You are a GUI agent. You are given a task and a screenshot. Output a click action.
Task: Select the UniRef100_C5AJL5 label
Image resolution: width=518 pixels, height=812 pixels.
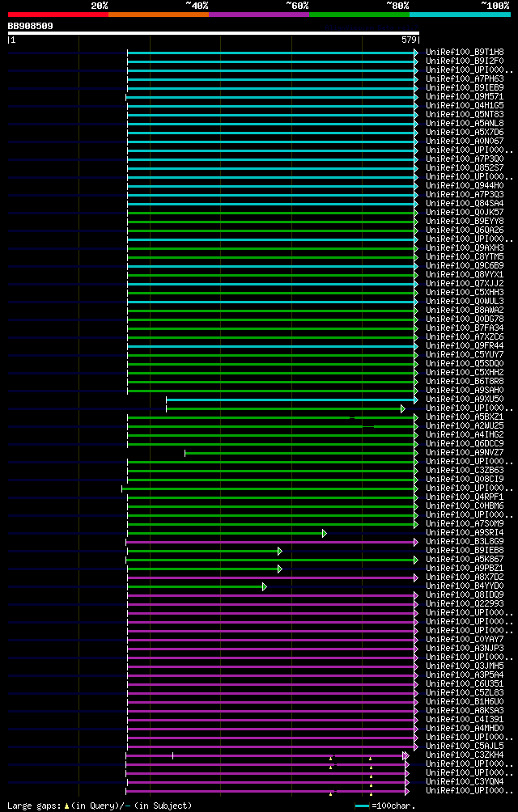[465, 746]
